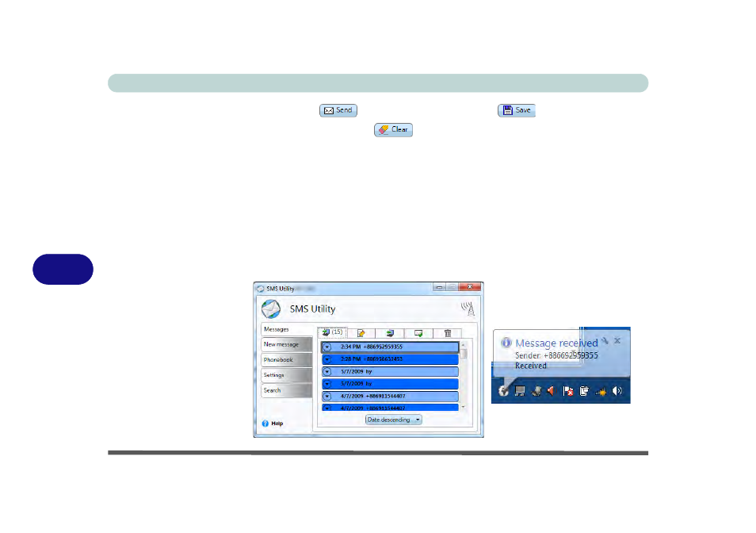Open the Trash icon to view deleted messages
Image resolution: width=756 pixels, height=533 pixels.
click(x=449, y=333)
